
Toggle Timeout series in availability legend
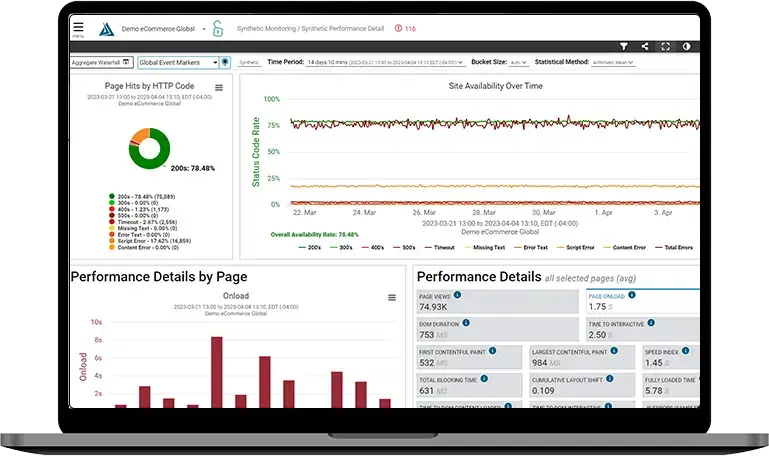[440, 248]
